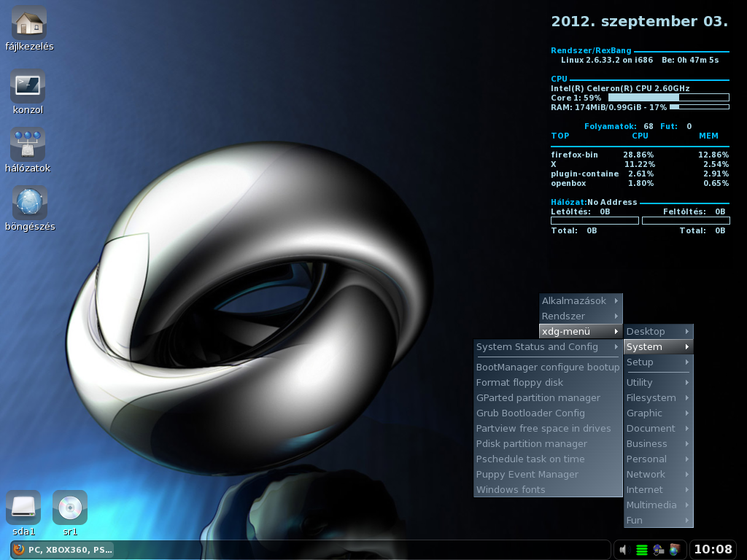
Task: Click the firewall globe tray icon
Action: [674, 550]
